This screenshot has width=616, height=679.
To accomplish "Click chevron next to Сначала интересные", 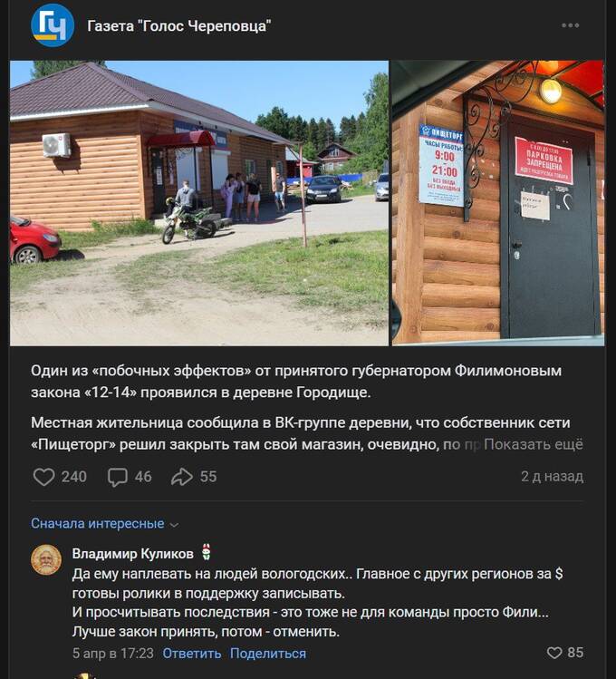I will [174, 525].
